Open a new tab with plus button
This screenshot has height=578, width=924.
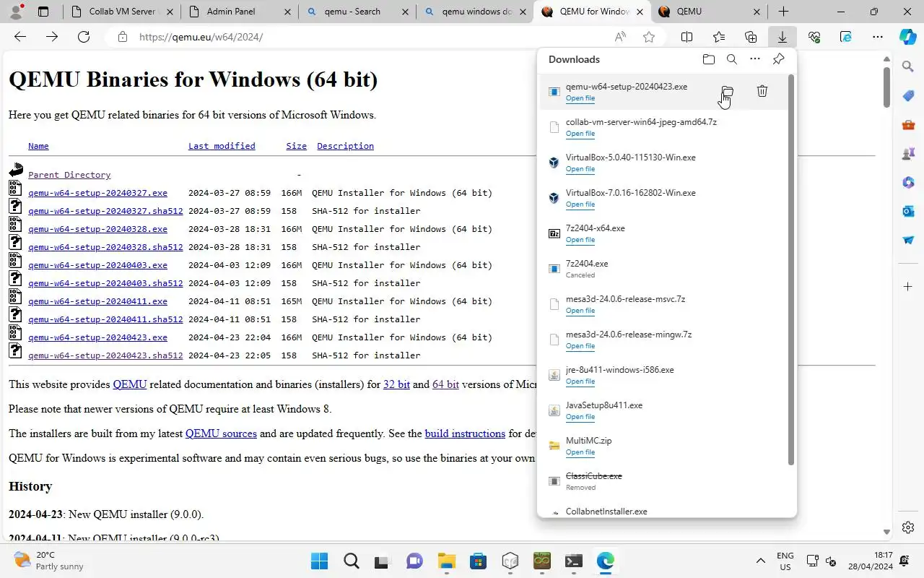(x=783, y=12)
